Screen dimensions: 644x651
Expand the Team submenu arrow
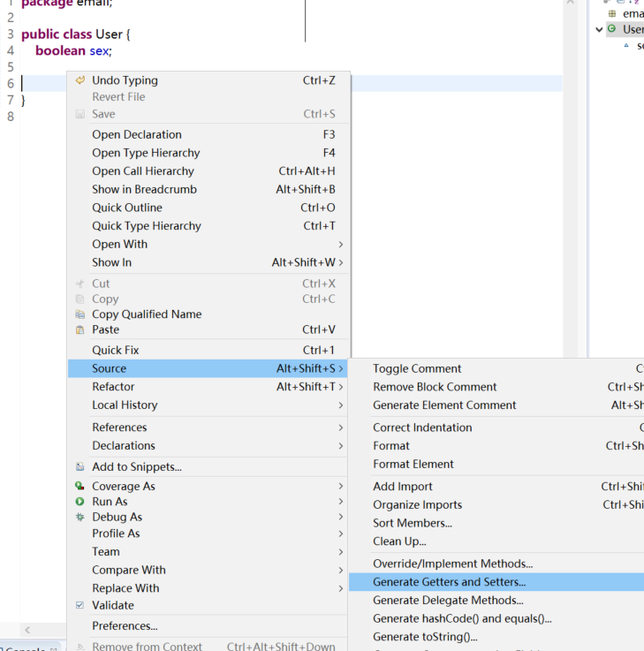point(340,552)
